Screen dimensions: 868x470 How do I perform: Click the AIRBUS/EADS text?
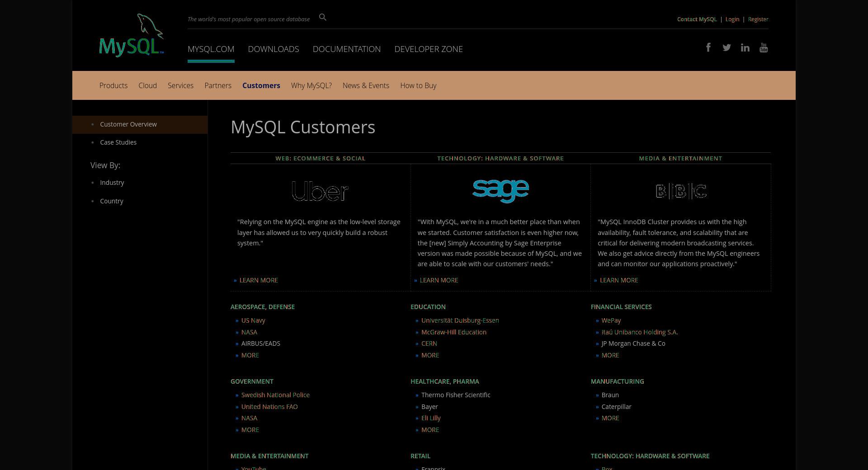click(261, 343)
